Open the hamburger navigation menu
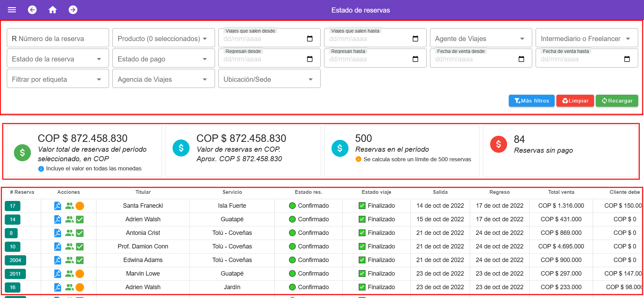 coord(12,10)
